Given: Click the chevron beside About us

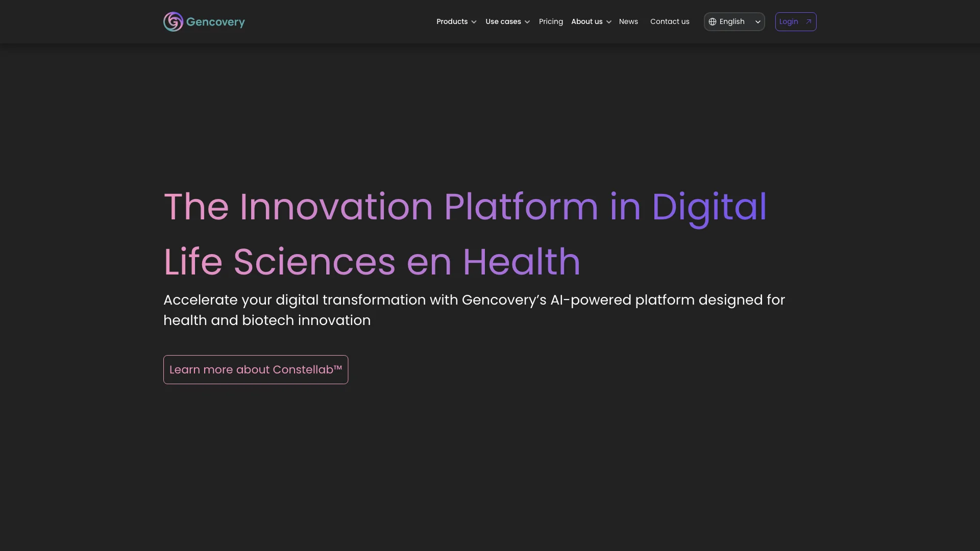Looking at the screenshot, I should [x=609, y=22].
